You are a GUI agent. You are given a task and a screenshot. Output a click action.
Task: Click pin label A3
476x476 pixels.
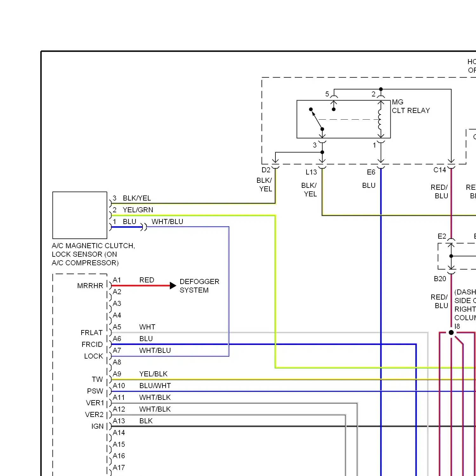click(x=117, y=303)
